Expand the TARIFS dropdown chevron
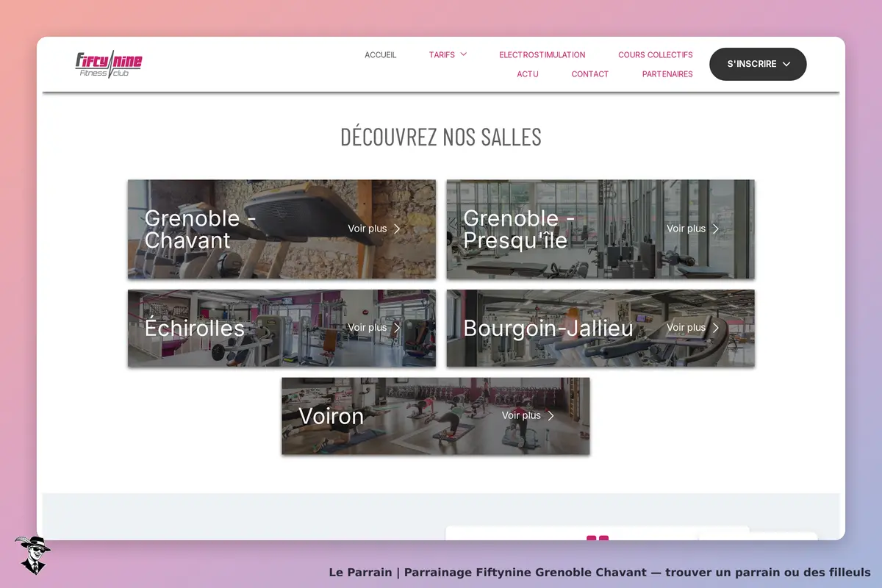 coord(464,54)
